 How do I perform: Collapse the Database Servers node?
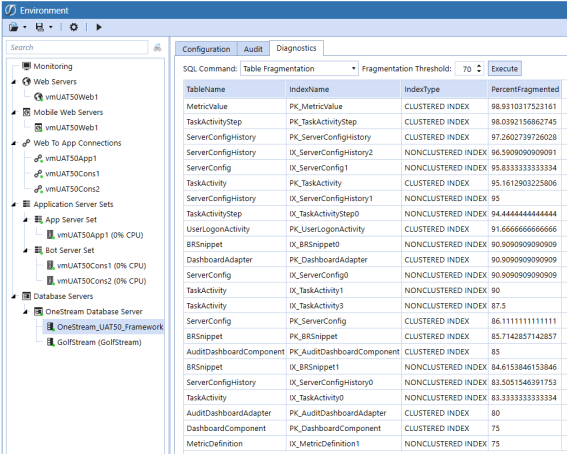tap(14, 297)
